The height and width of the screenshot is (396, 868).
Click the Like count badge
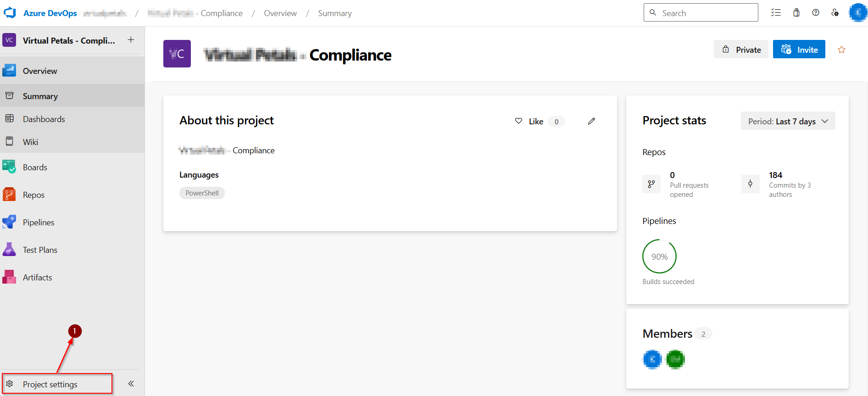[x=556, y=122]
